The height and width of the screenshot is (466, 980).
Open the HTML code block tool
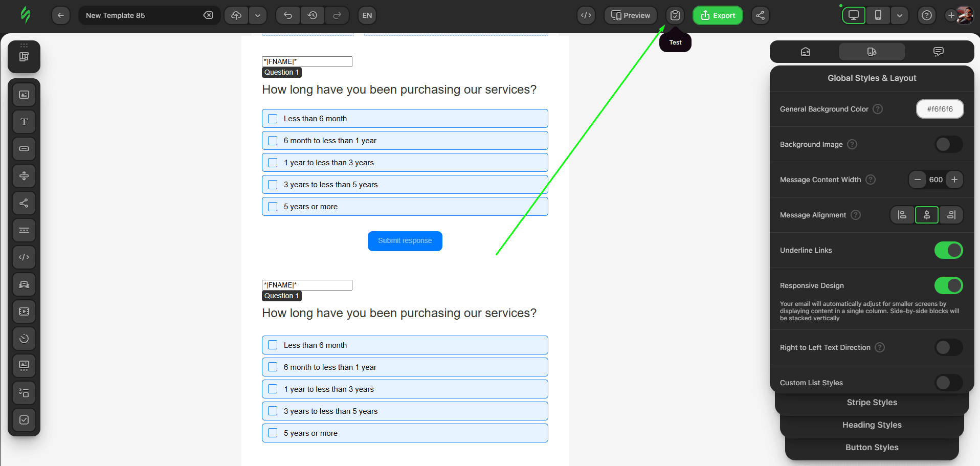click(24, 257)
